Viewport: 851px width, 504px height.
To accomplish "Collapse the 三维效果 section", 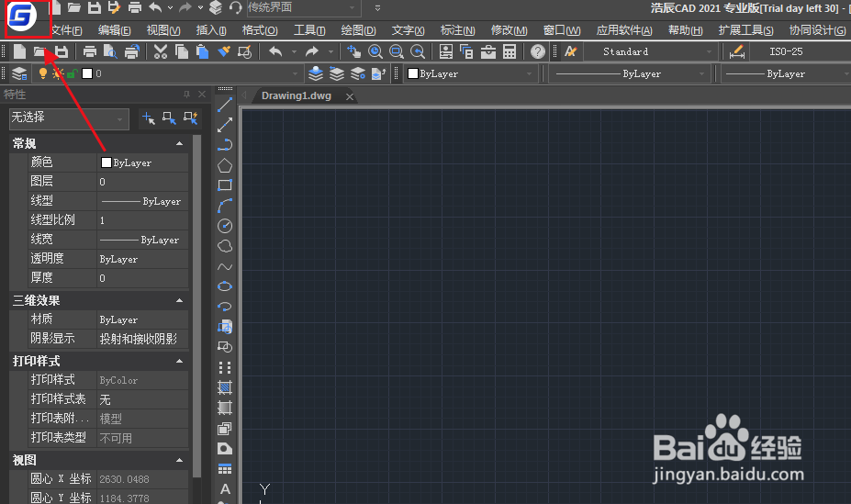I will tap(179, 300).
